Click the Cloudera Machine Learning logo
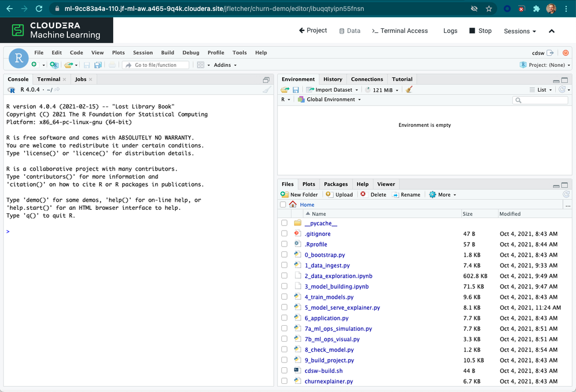The width and height of the screenshot is (576, 392). coord(57,30)
